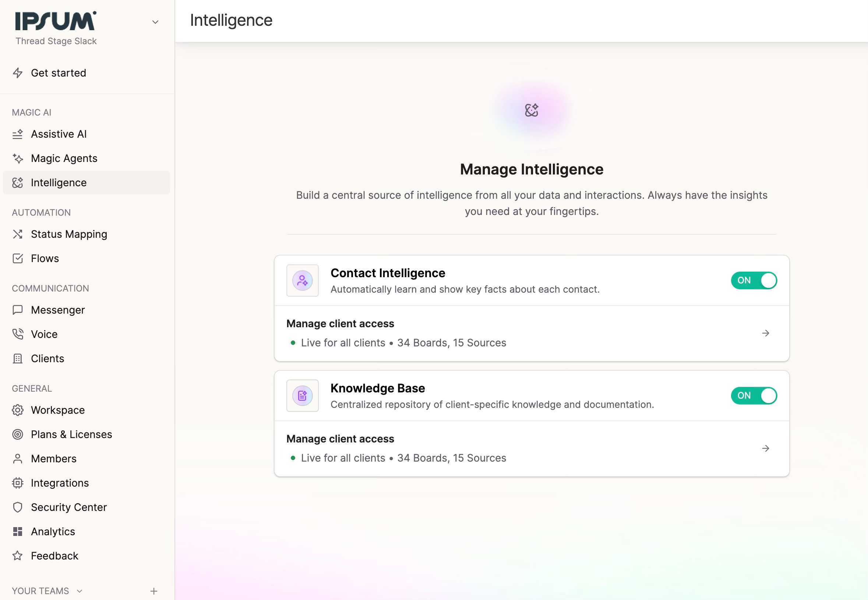Click the Security Center shield icon
Screen dimensions: 868x600
[18, 508]
